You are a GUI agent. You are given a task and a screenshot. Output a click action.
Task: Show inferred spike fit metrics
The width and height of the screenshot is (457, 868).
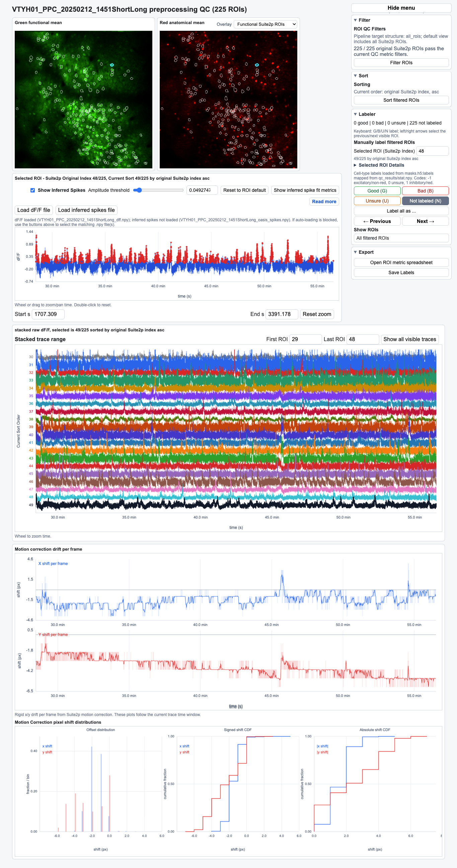(x=305, y=190)
